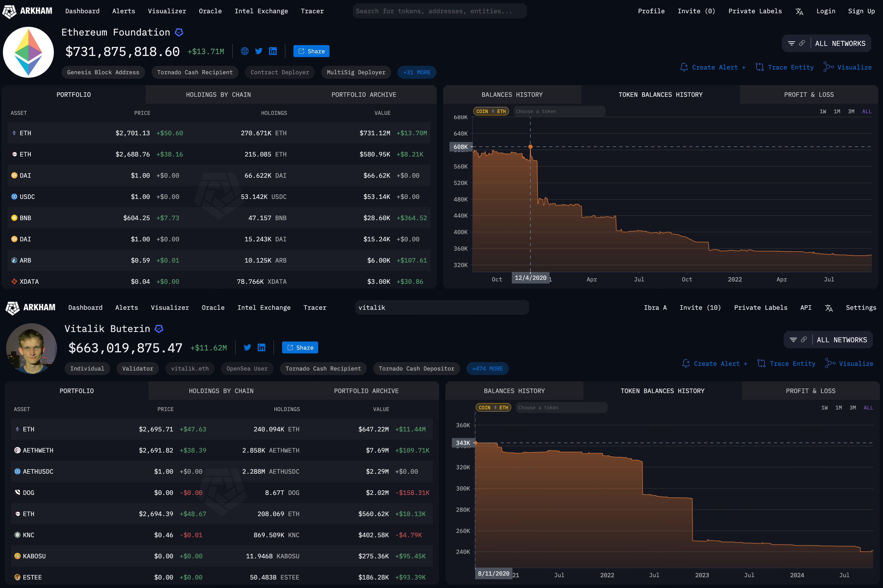
Task: Open Ethereum Foundation's website globe icon
Action: pos(245,51)
